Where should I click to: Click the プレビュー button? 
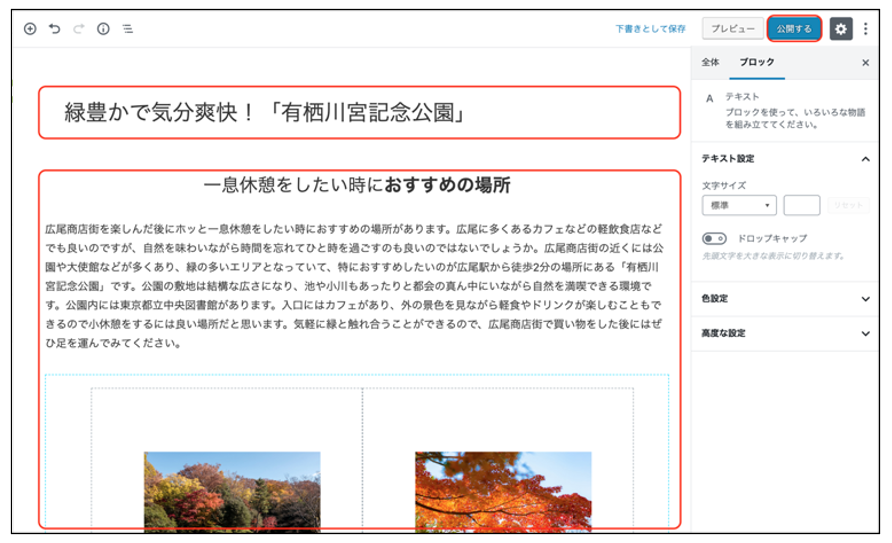[x=732, y=29]
